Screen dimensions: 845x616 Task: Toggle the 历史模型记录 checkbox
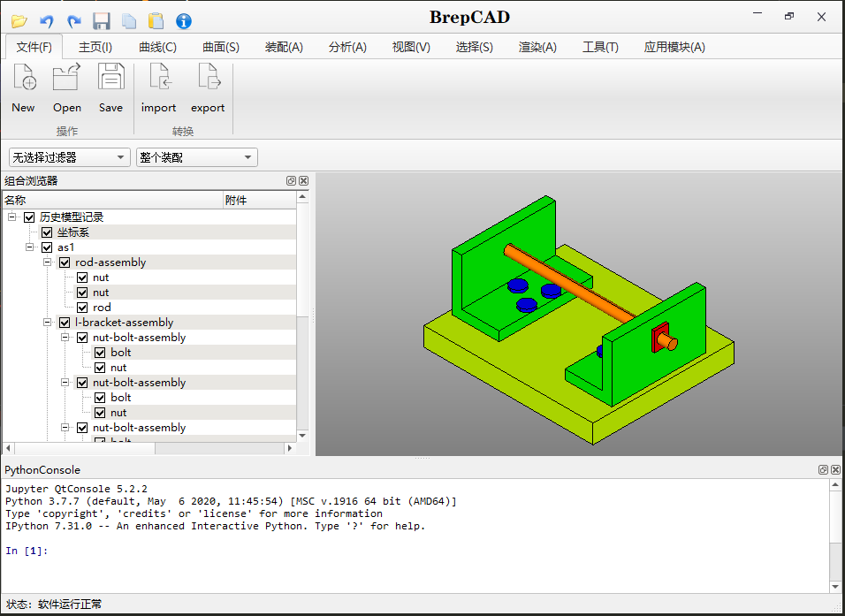pyautogui.click(x=29, y=217)
